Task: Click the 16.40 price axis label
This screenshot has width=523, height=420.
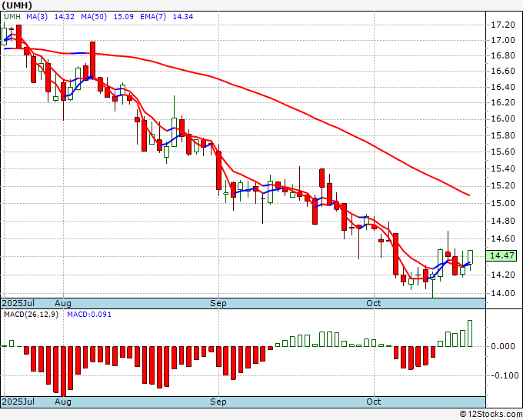Action: [503, 88]
